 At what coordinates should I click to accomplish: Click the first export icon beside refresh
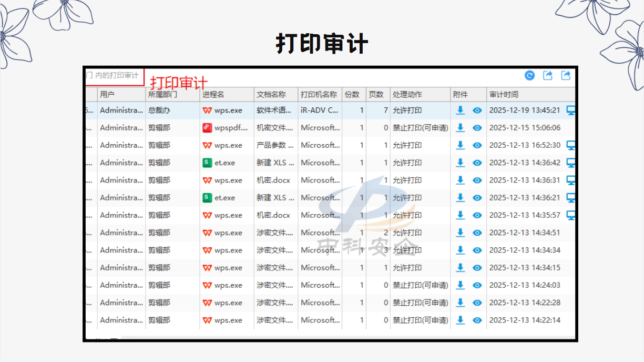(548, 76)
